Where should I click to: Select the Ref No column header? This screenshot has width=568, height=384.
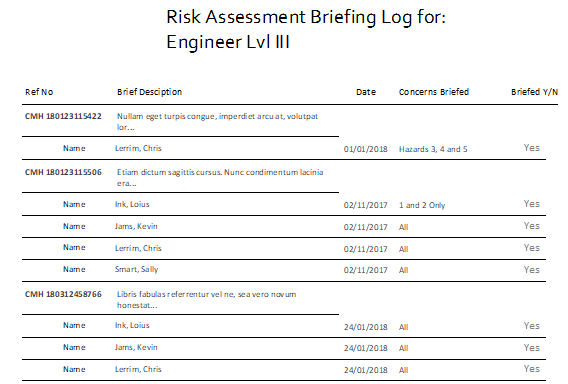click(x=39, y=92)
